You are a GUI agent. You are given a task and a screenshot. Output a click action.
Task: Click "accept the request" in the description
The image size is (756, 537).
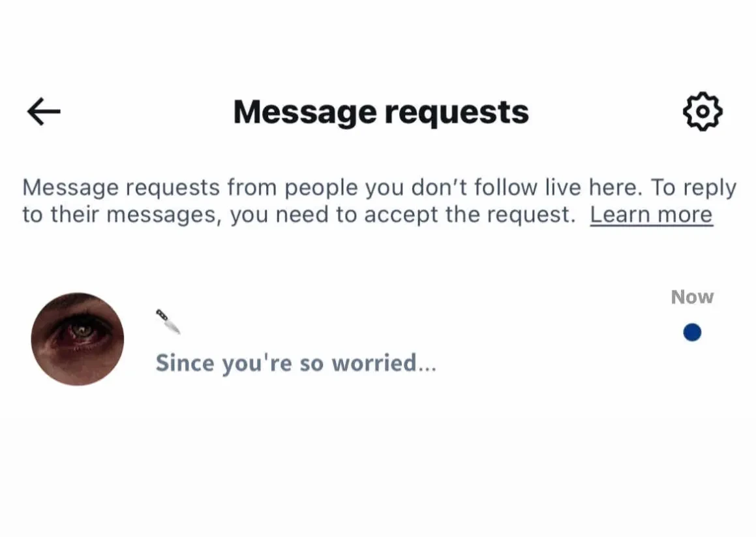pos(470,215)
